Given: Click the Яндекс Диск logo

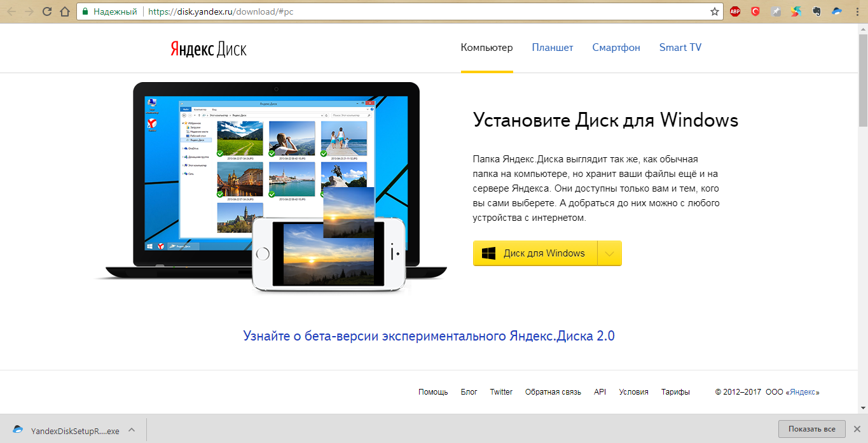Looking at the screenshot, I should coord(209,49).
